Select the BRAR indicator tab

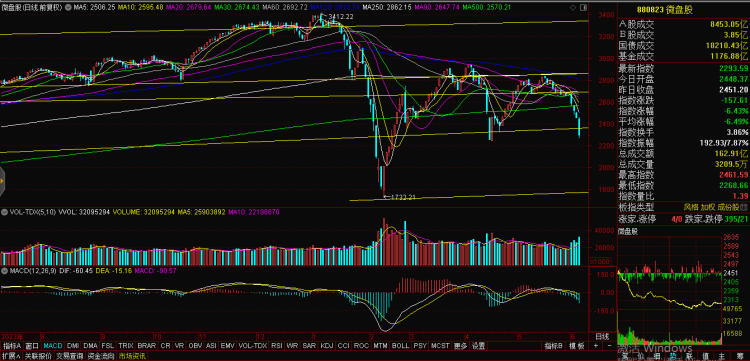[x=147, y=345]
